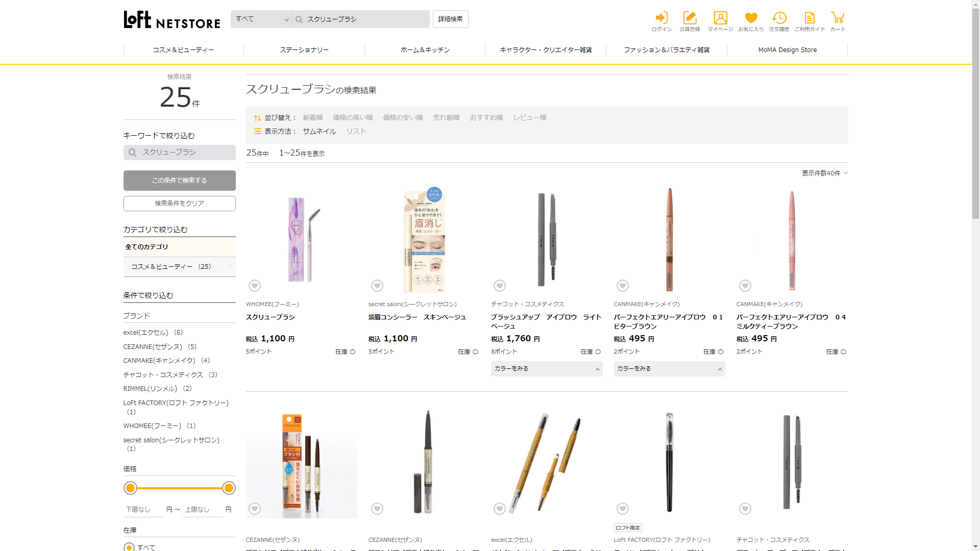Sort results by 価格の安い順
Screen dimensions: 980x551
coord(403,117)
